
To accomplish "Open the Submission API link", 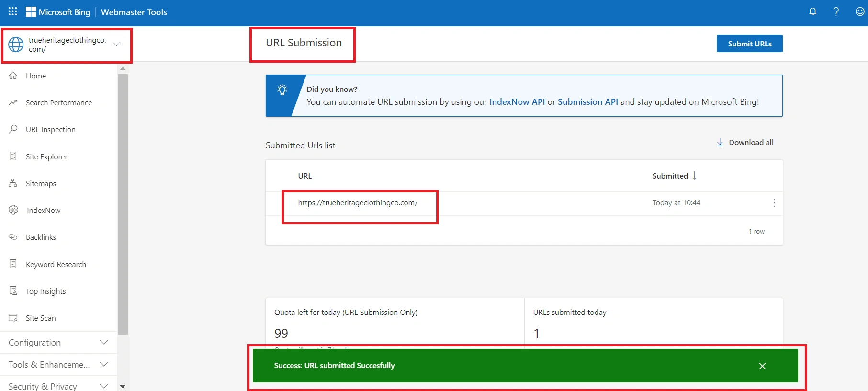I will 587,101.
